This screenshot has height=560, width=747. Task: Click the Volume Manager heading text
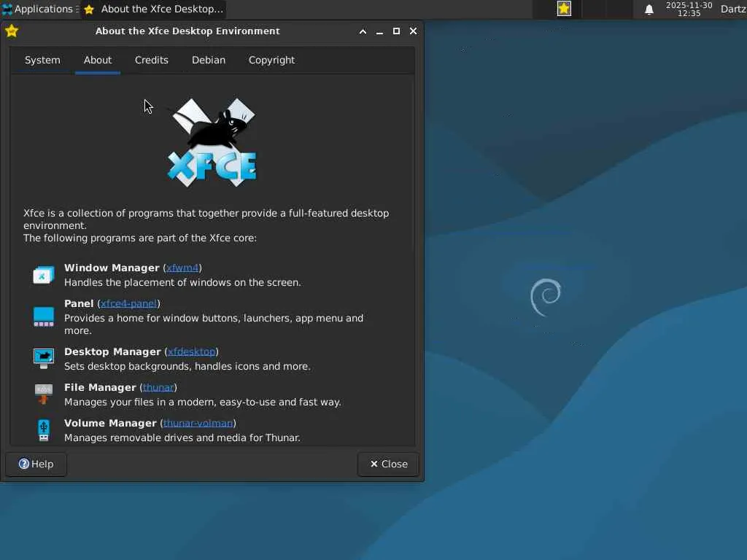point(110,423)
